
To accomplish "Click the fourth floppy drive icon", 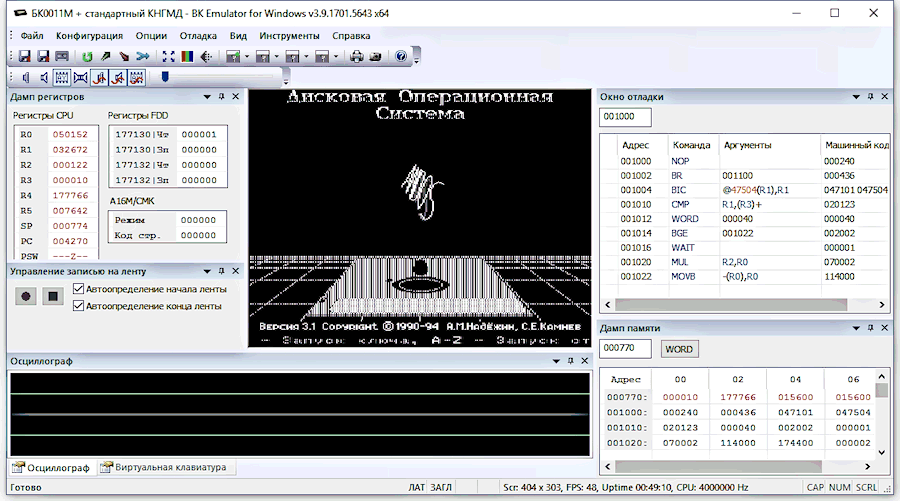I will (x=322, y=56).
